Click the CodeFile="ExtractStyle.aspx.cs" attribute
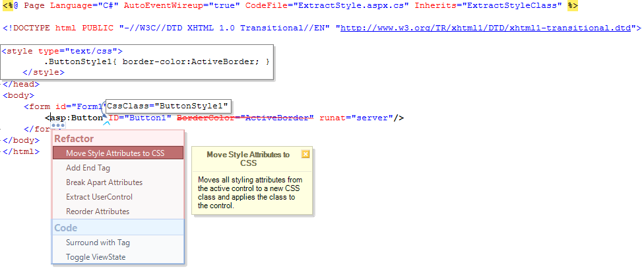 click(327, 6)
